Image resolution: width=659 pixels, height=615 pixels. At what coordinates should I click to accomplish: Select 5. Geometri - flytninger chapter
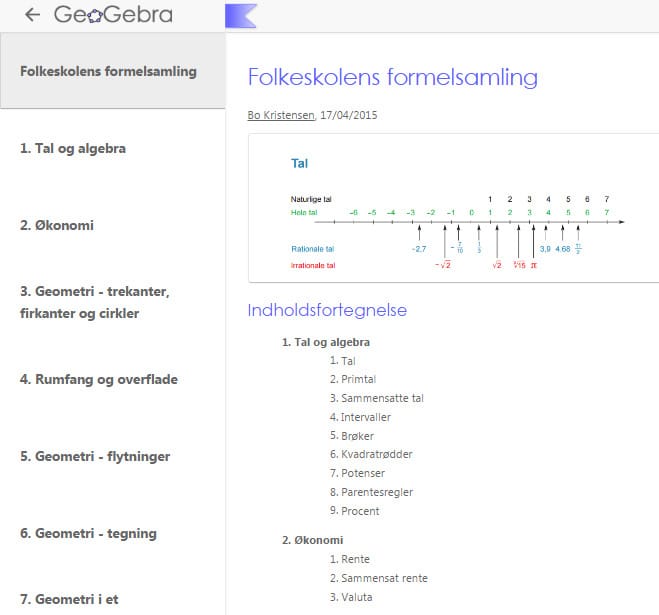[95, 456]
